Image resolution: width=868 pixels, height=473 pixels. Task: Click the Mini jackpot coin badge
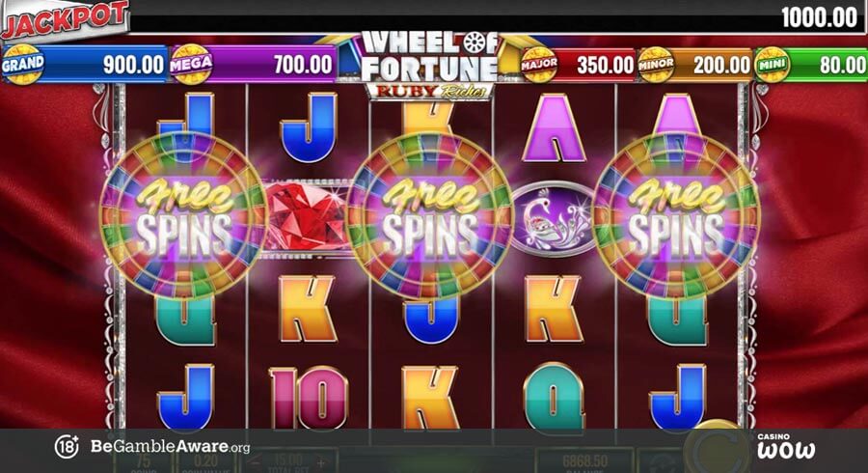pos(773,65)
